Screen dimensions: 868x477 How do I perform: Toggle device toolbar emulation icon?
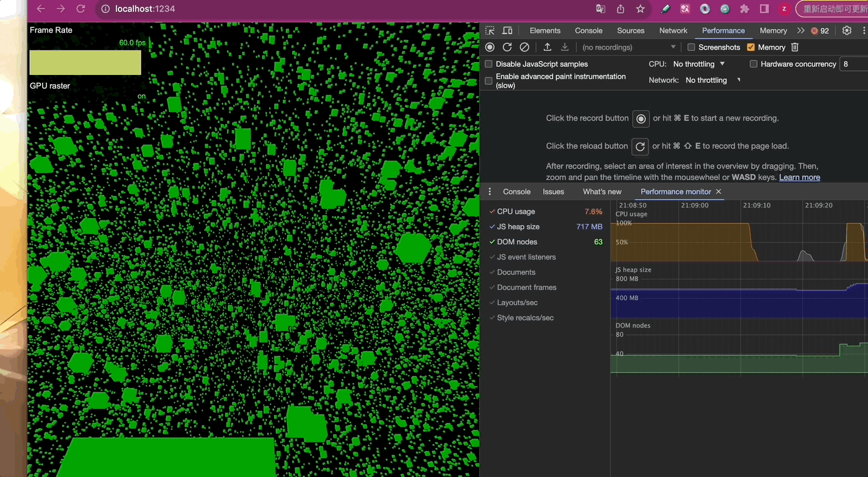click(x=507, y=30)
